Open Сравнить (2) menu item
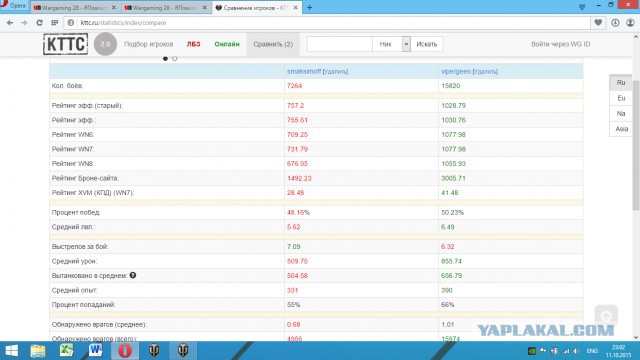This screenshot has width=640, height=360. [273, 44]
